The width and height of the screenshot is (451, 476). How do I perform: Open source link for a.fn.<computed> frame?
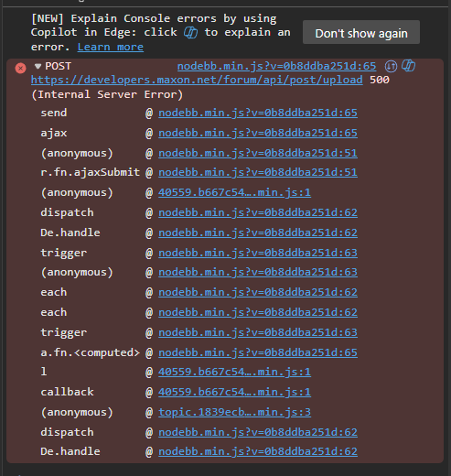(258, 352)
